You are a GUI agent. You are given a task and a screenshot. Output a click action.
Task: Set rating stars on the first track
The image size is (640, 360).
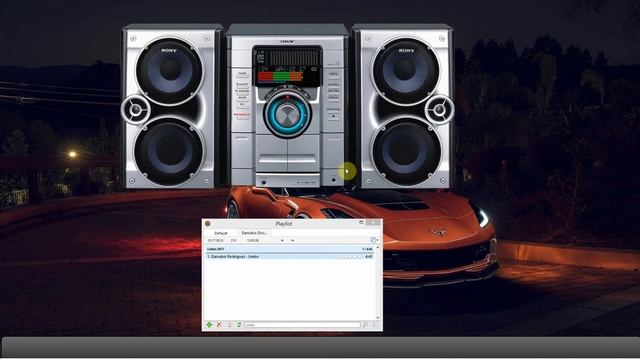pos(350,257)
